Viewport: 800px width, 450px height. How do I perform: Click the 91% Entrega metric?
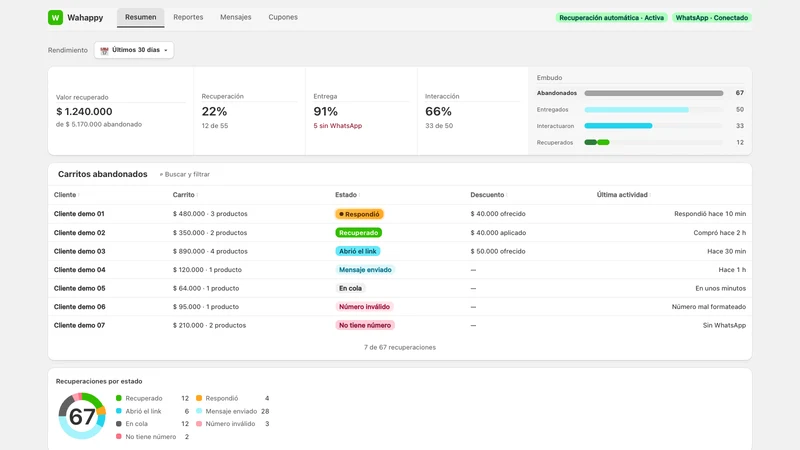point(326,111)
